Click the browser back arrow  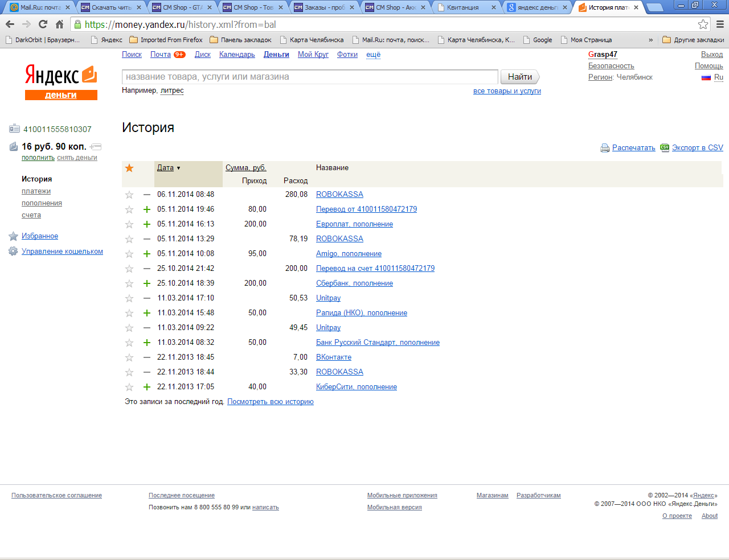click(10, 24)
